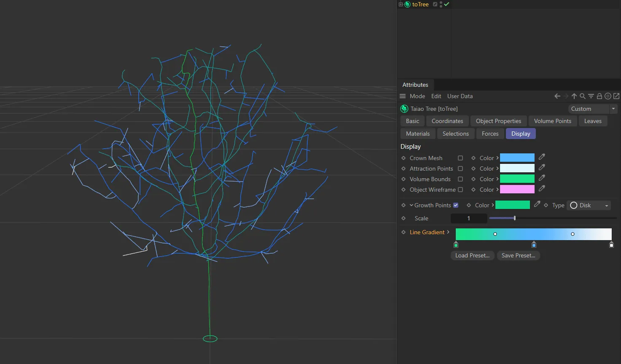The image size is (621, 364).
Task: Click the up arrow navigation icon
Action: [574, 96]
